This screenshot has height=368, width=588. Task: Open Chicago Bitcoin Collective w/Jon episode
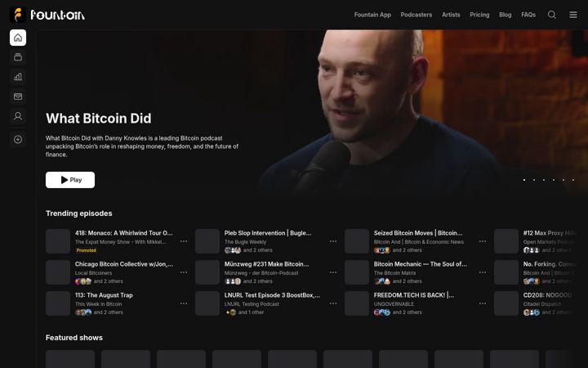pos(124,264)
